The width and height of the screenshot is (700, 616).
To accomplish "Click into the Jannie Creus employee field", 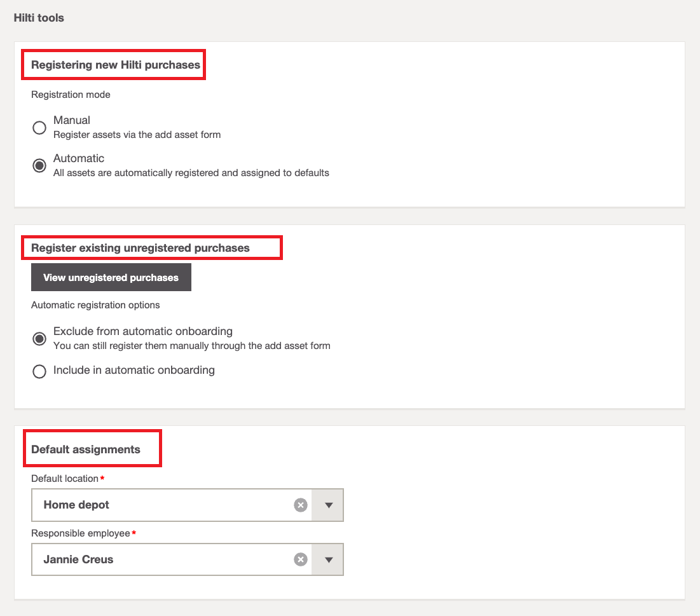I will [159, 559].
